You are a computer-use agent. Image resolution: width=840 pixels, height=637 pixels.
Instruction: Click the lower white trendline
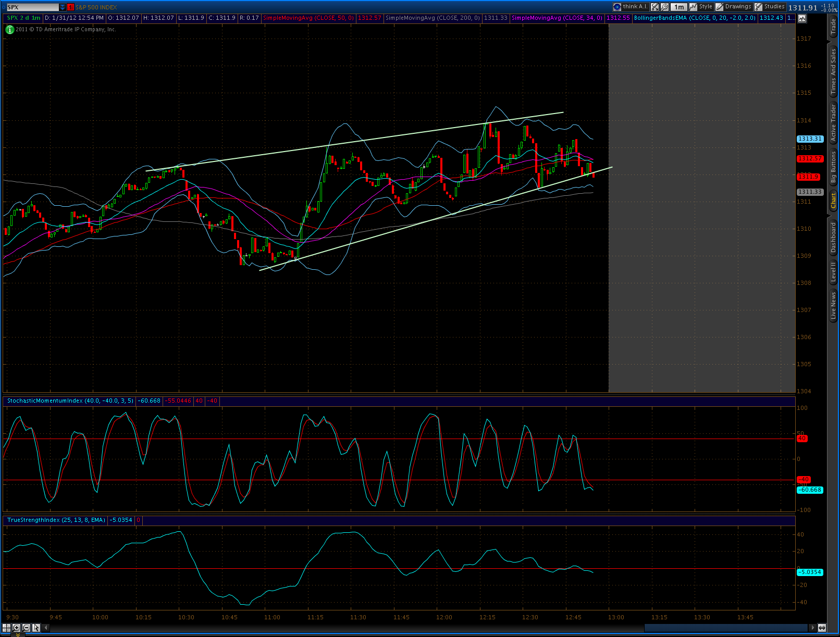coord(436,219)
